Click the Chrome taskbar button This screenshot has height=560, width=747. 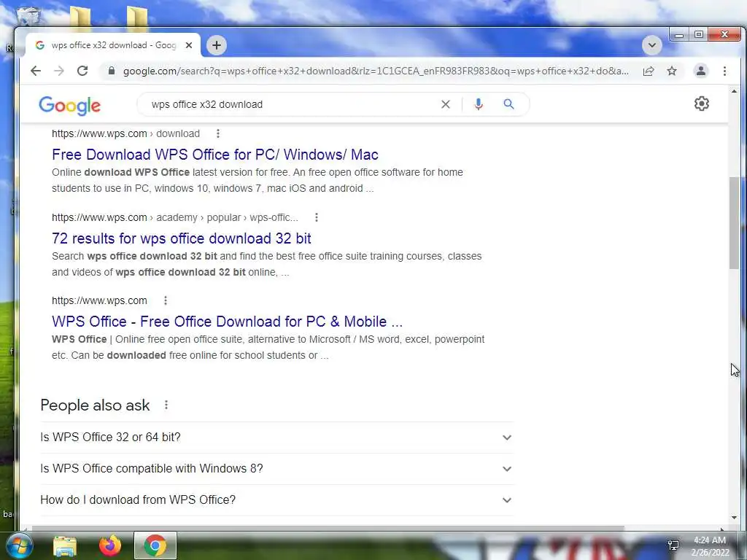coord(155,545)
